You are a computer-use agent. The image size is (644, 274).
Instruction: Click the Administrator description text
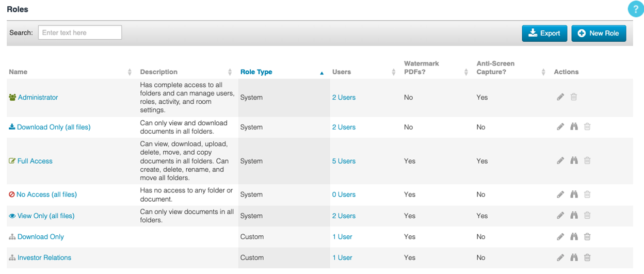187,98
